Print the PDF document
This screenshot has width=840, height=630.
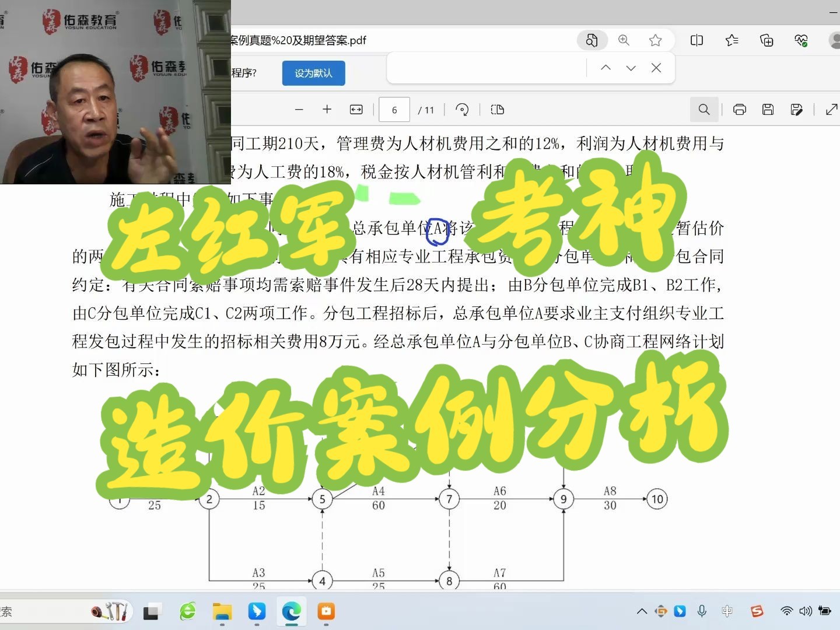740,110
